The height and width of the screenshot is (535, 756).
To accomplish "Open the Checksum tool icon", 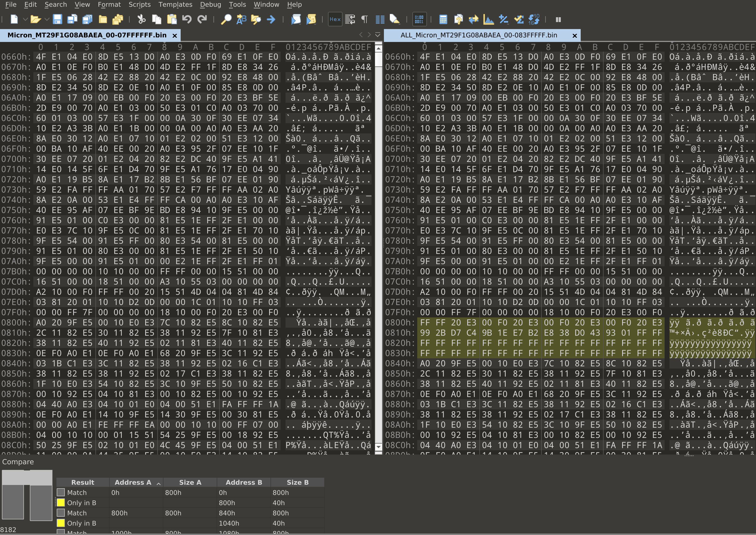I will click(x=519, y=19).
